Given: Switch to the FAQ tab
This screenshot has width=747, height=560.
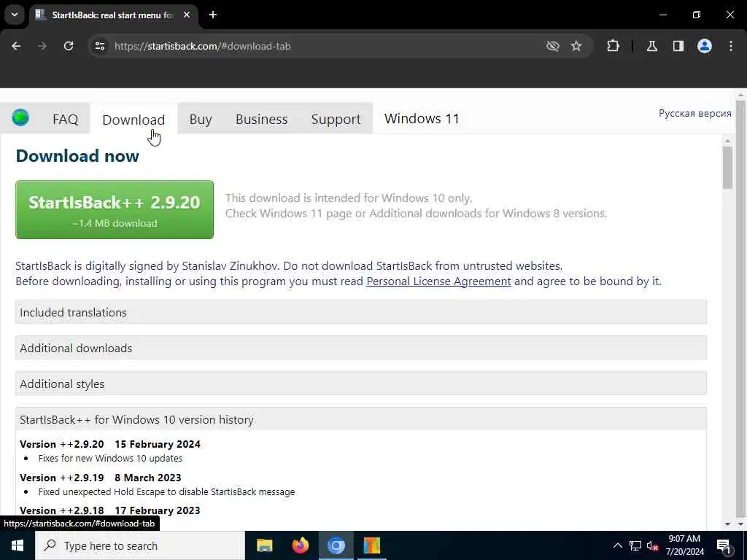Looking at the screenshot, I should point(65,119).
